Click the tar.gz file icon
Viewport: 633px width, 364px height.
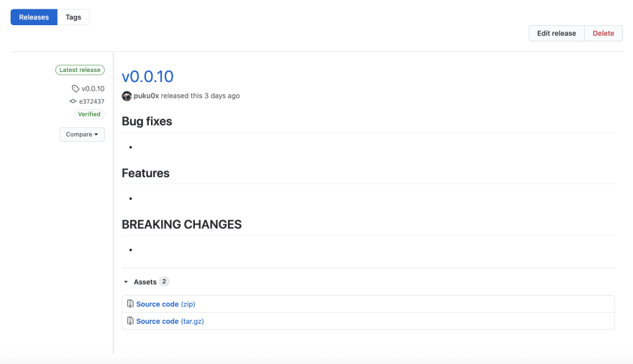tap(130, 321)
